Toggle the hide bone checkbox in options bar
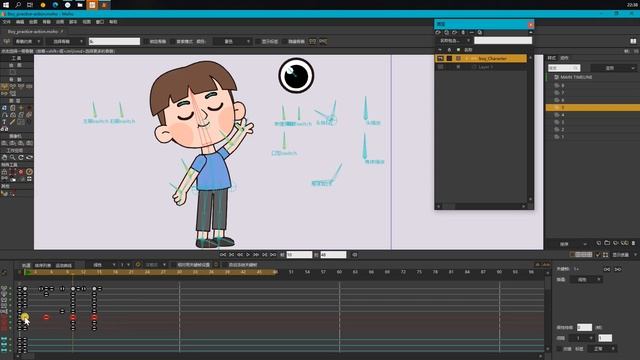640x360 pixels. click(284, 42)
